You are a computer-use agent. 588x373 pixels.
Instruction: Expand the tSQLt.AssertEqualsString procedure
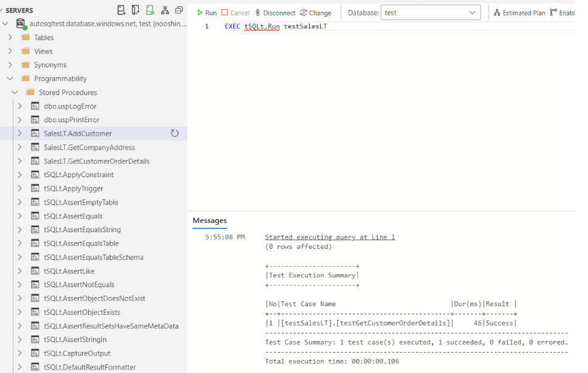(20, 230)
